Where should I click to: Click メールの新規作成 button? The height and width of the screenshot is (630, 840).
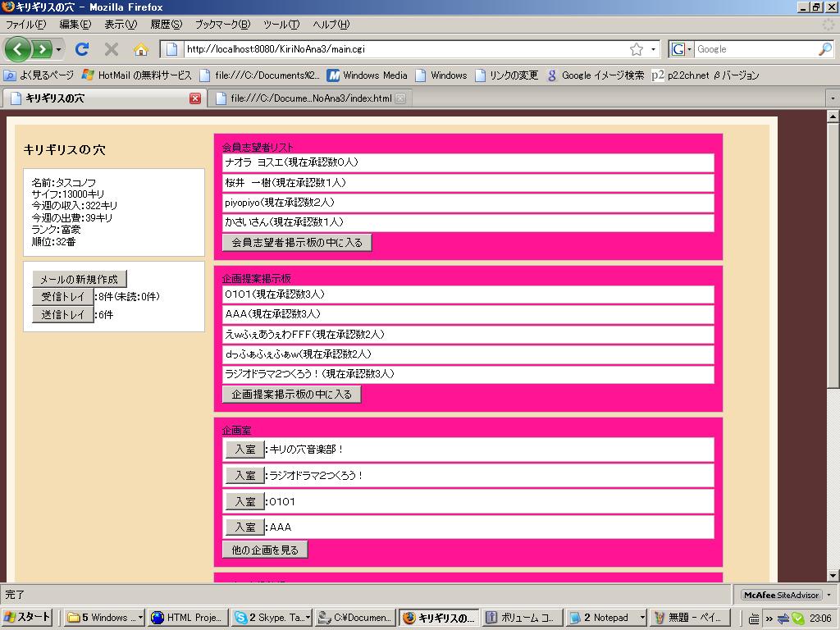[x=80, y=279]
